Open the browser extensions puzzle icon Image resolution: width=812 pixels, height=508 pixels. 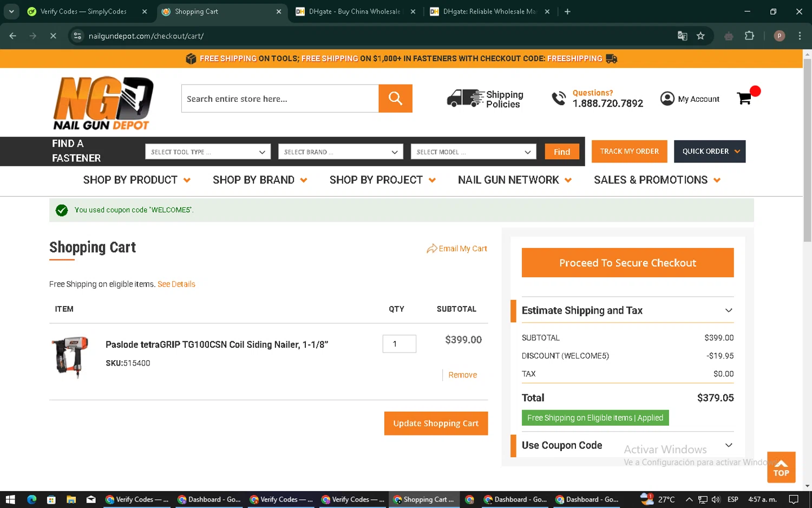point(749,36)
